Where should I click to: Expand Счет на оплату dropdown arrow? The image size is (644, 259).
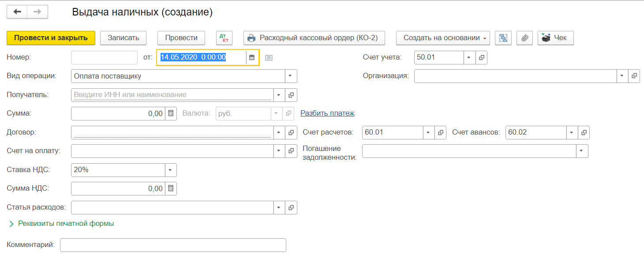point(279,151)
